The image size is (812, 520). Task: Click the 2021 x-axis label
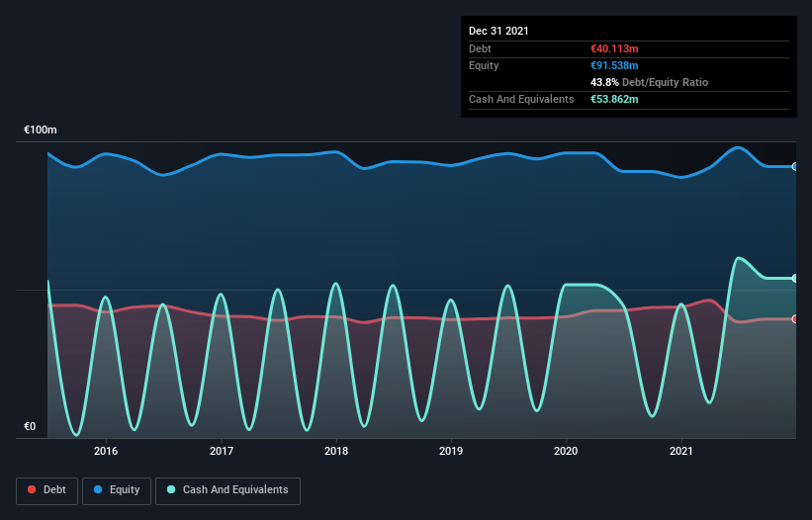[x=681, y=451]
